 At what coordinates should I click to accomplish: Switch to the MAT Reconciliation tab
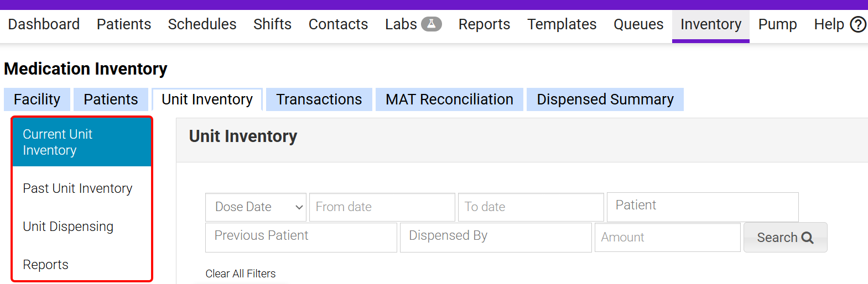pos(449,99)
